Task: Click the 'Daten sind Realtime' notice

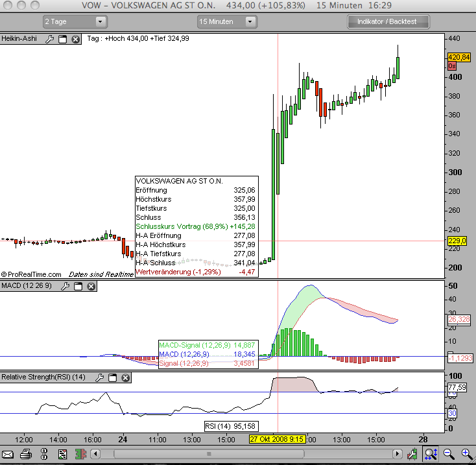Action: 101,274
